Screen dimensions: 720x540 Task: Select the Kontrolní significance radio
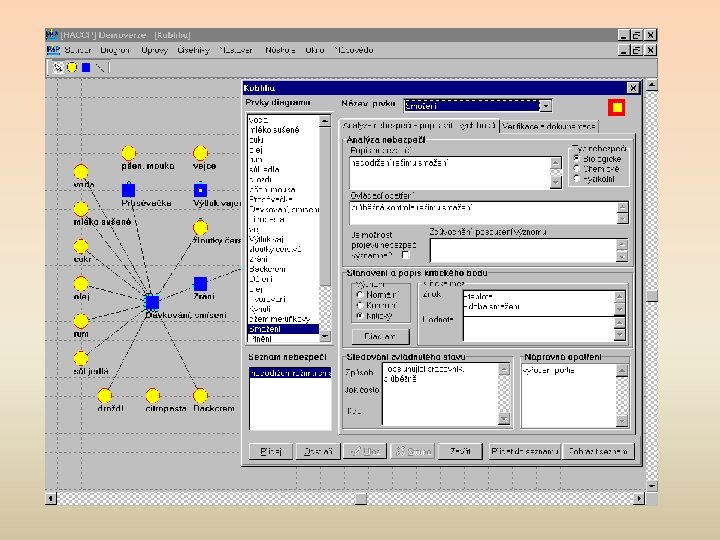(x=360, y=305)
